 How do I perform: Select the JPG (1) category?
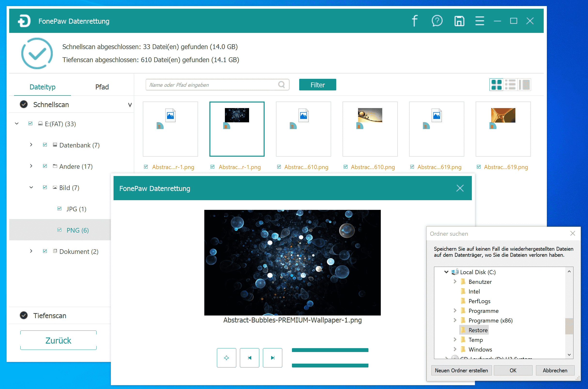click(76, 209)
